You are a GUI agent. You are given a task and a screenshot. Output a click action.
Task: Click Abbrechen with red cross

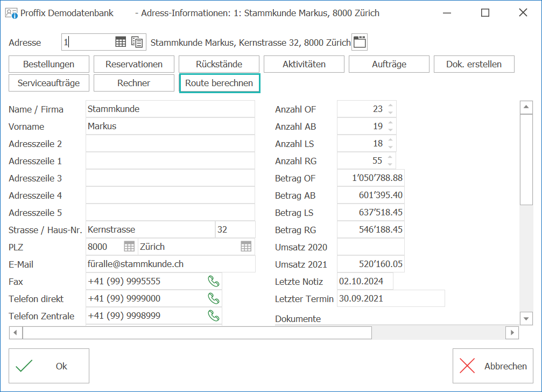493,366
